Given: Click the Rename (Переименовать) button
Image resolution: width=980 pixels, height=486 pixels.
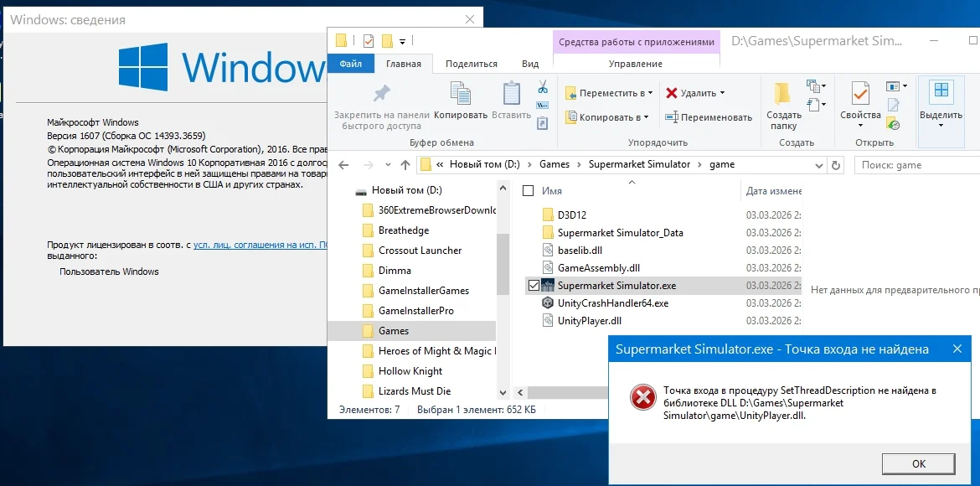Looking at the screenshot, I should tap(708, 117).
